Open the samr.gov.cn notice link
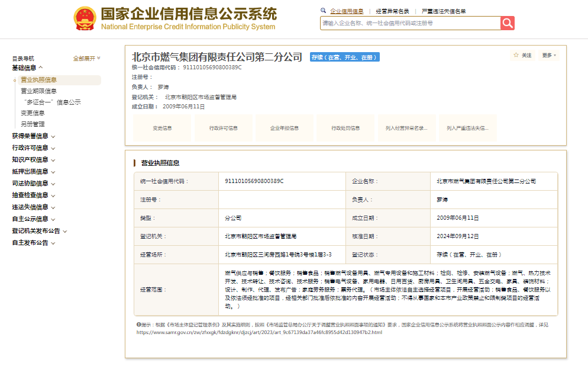Screen dimensions: 588x369 (259, 332)
